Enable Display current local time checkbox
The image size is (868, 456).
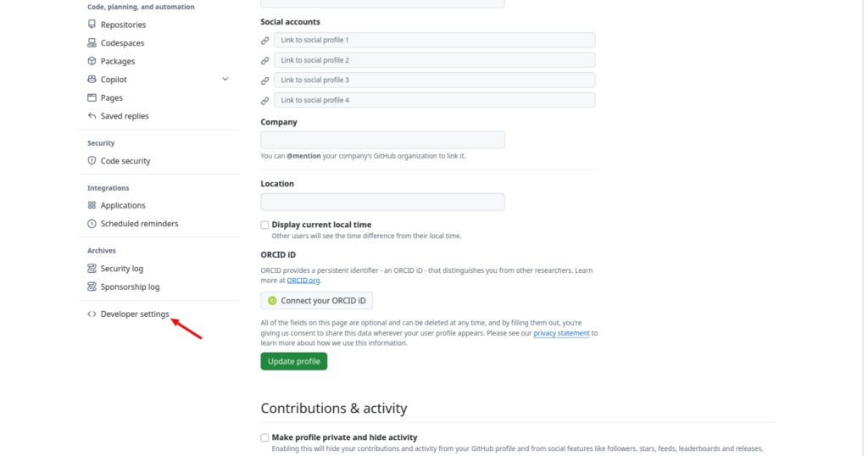pyautogui.click(x=264, y=225)
